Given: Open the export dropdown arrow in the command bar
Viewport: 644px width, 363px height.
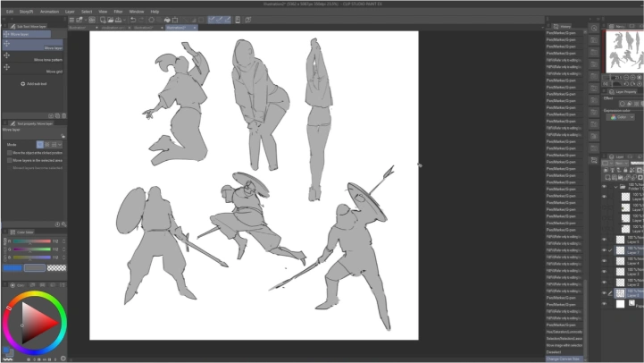Looking at the screenshot, I should (125, 20).
